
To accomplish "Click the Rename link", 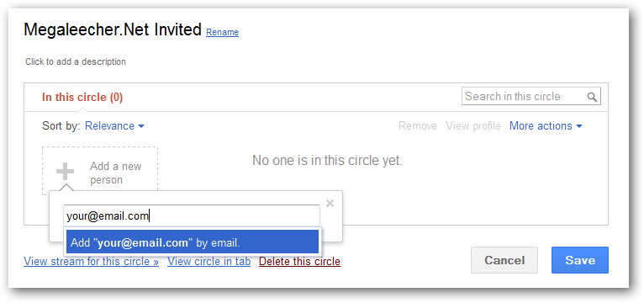I will [x=222, y=32].
